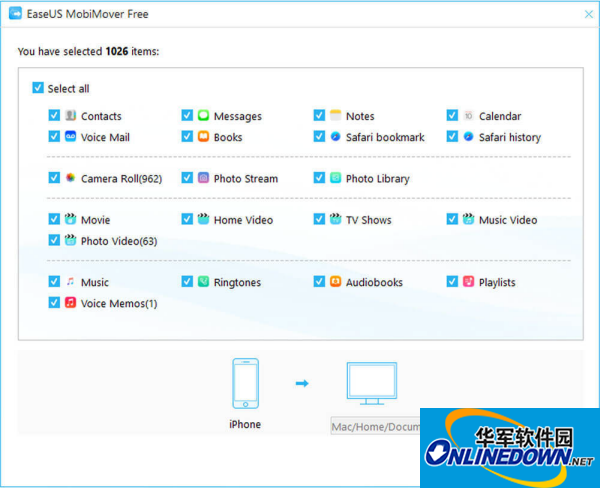Click the Calendar icon

coord(468,115)
